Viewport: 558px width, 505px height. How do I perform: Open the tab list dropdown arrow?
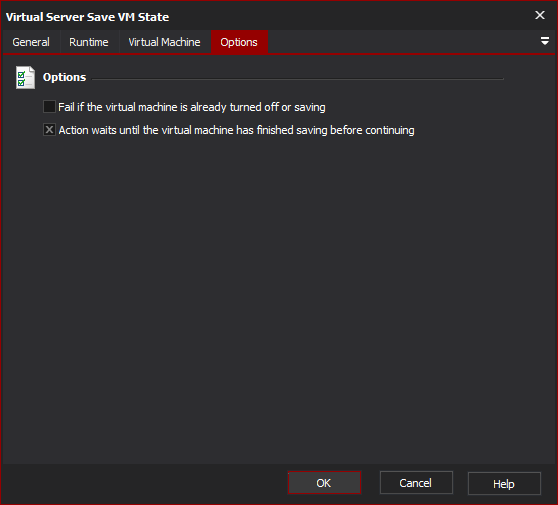tap(544, 41)
